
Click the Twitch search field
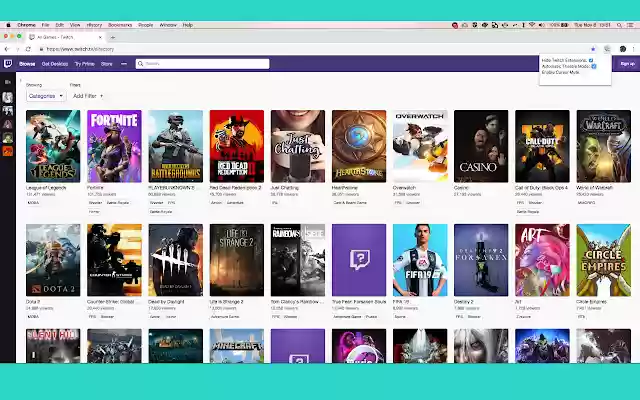point(203,64)
